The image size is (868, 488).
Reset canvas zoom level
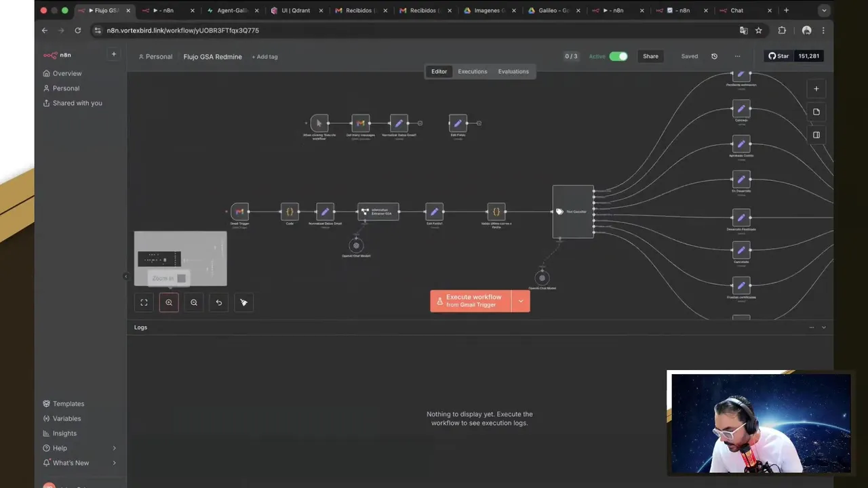click(x=219, y=302)
